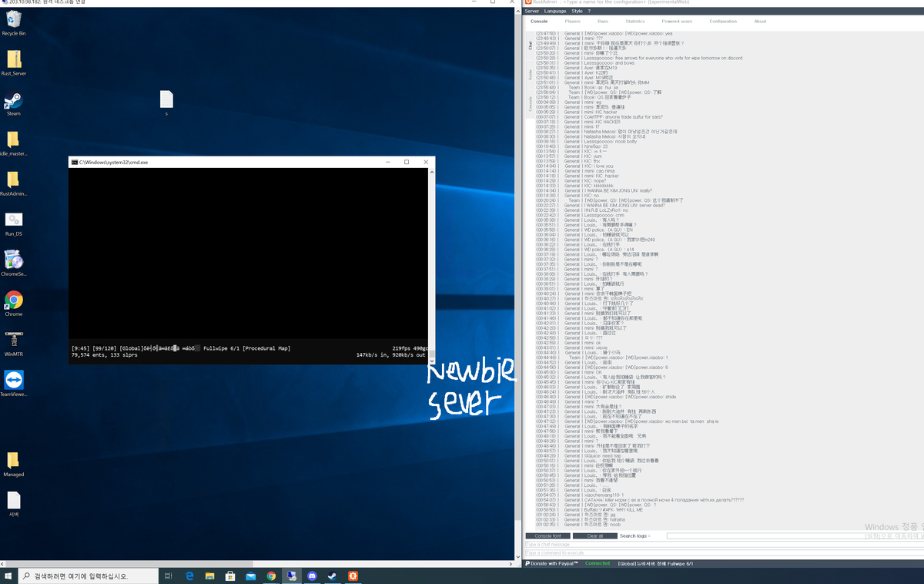The image size is (924, 584).
Task: Click the '219fps' readout in cmd window
Action: tap(403, 348)
